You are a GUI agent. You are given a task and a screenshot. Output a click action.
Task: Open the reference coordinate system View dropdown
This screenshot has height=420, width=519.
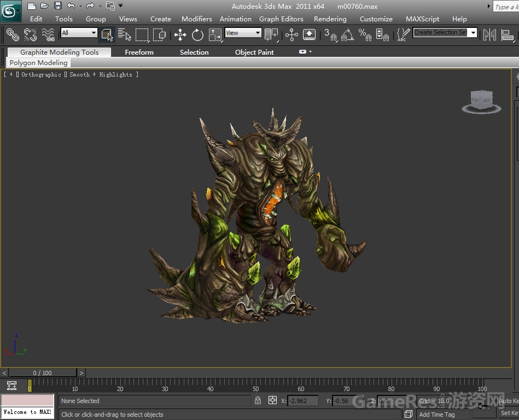click(243, 33)
